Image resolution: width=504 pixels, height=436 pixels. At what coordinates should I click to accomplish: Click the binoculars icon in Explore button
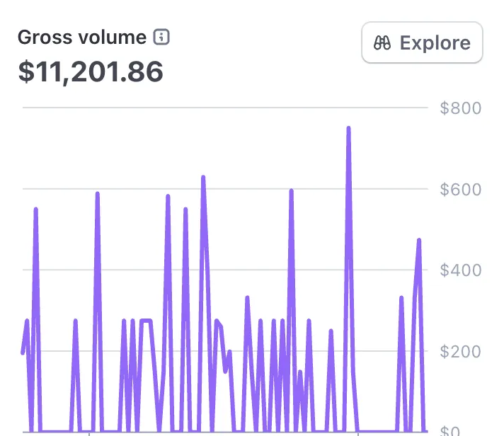[x=383, y=43]
